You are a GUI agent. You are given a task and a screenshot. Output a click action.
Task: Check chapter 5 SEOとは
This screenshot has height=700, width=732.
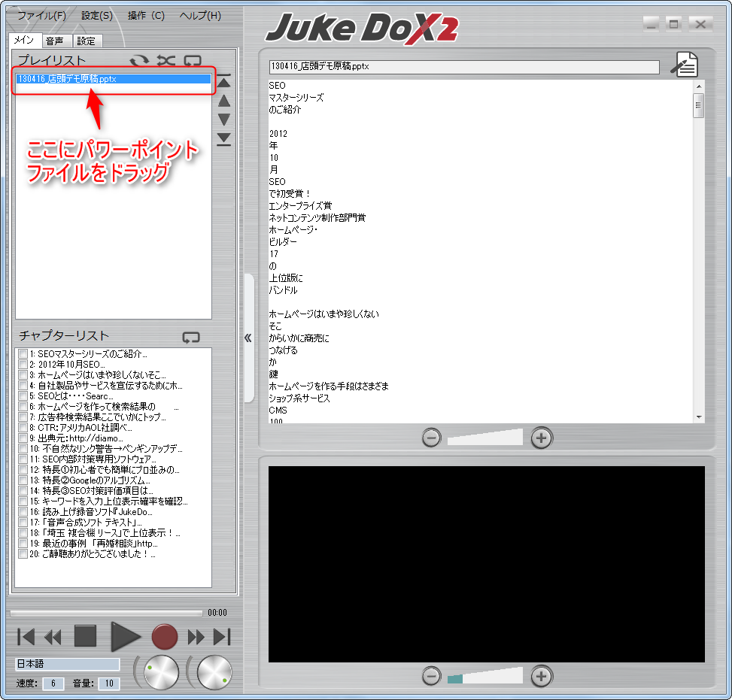click(x=23, y=395)
